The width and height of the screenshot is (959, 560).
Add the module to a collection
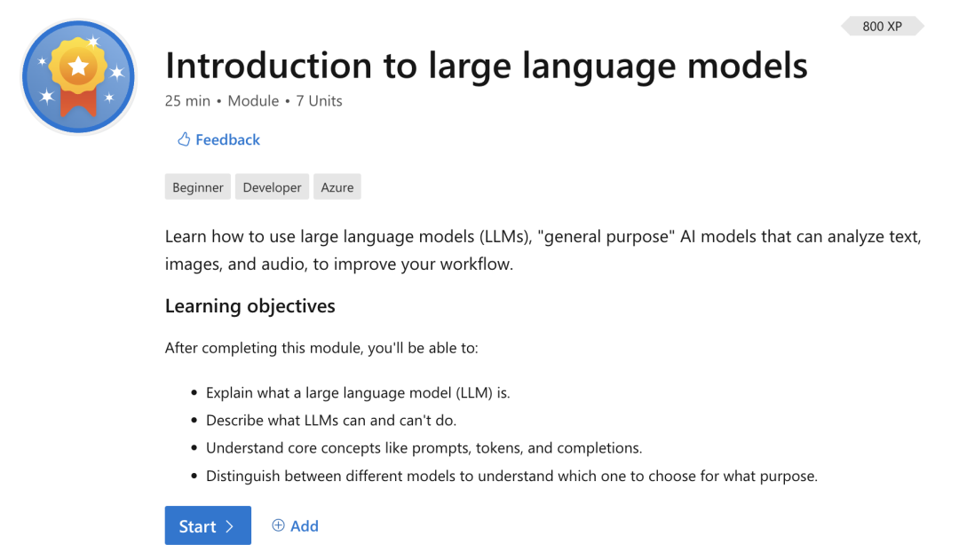[x=296, y=525]
